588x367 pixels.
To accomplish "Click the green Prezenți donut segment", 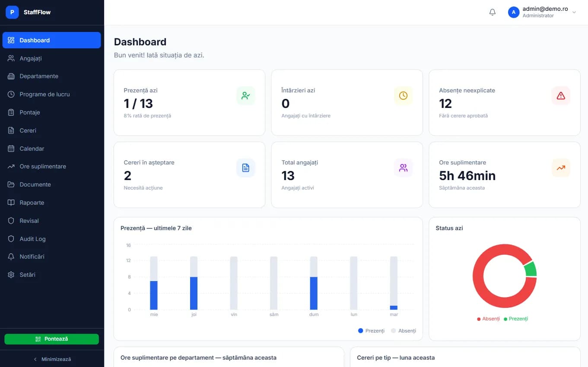I will click(x=531, y=269).
